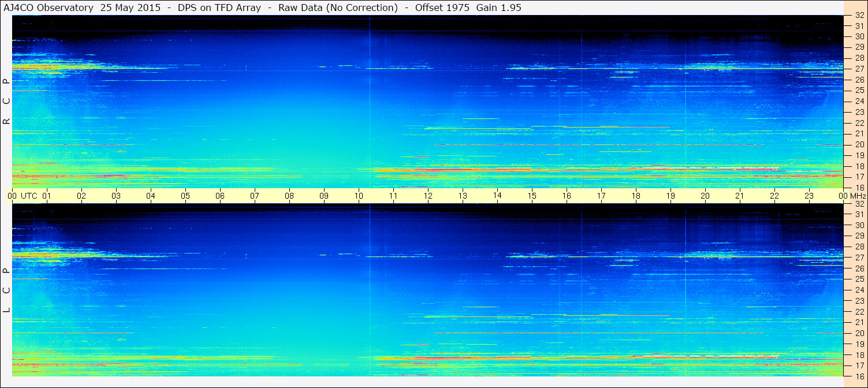Click the 25 MHz label of the RCP panel
This screenshot has width=868, height=388.
point(859,90)
